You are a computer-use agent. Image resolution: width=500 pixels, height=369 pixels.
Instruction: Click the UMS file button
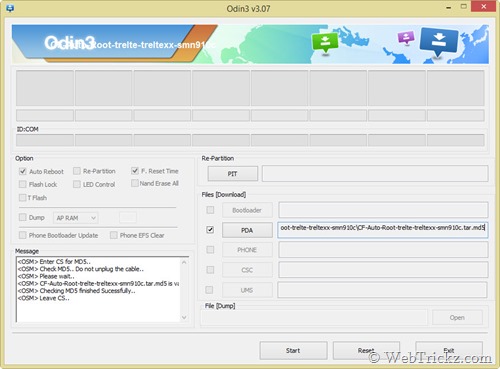point(247,290)
